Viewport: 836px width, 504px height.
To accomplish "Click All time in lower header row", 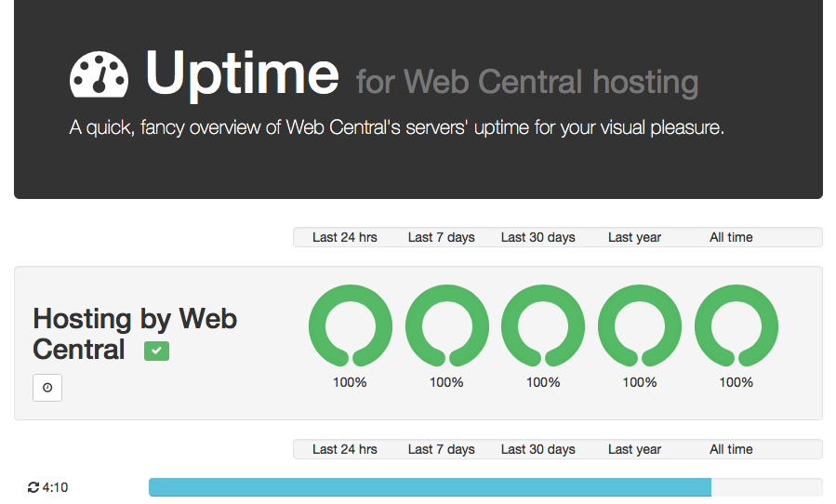I will tap(731, 449).
